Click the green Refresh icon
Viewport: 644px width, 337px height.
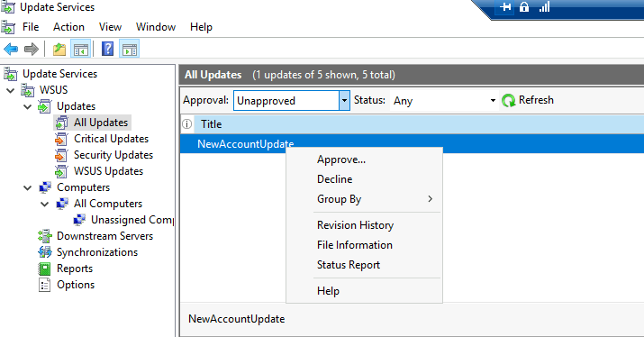pyautogui.click(x=509, y=100)
